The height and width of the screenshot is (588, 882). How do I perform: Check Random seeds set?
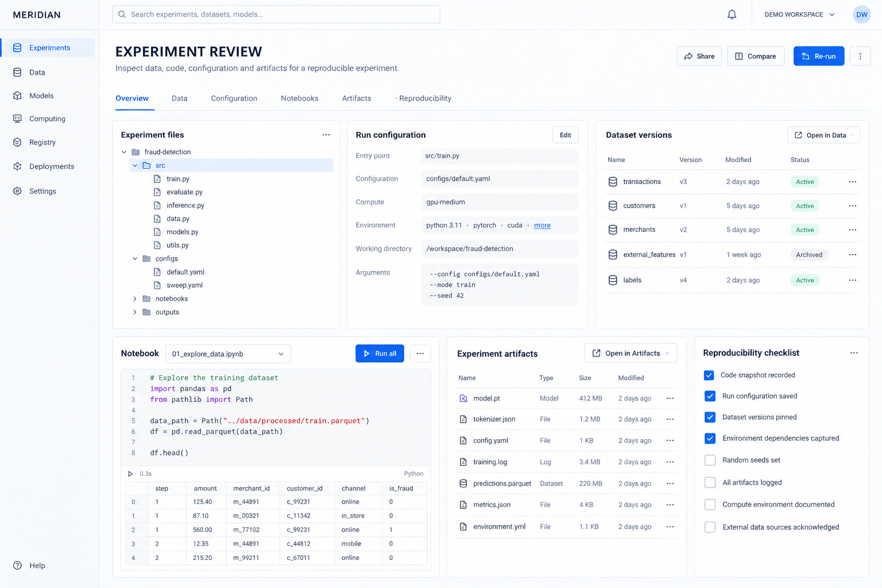click(x=710, y=460)
